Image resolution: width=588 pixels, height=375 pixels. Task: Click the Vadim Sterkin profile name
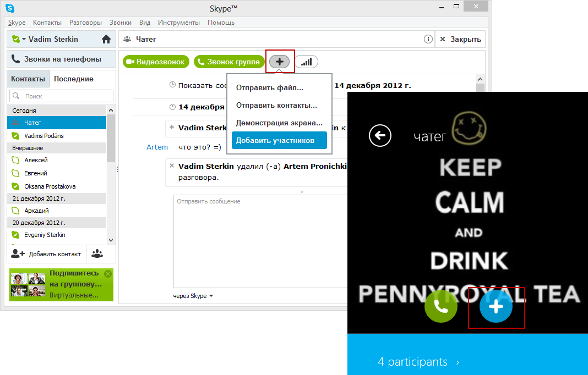pos(53,39)
